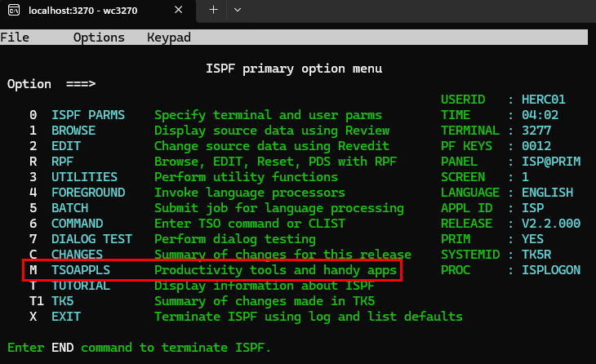Open the Options menu
This screenshot has height=364, width=596.
coord(99,38)
